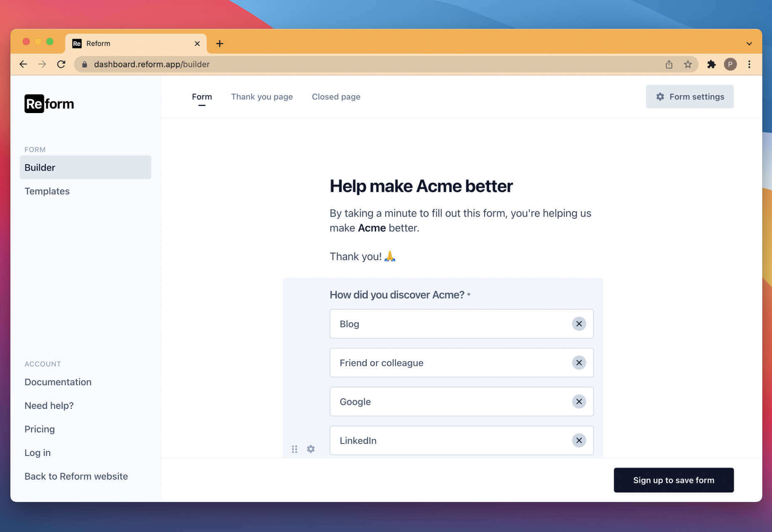Screen dimensions: 772x532
Task: Remove the Friend or colleague option
Action: [x=579, y=363]
